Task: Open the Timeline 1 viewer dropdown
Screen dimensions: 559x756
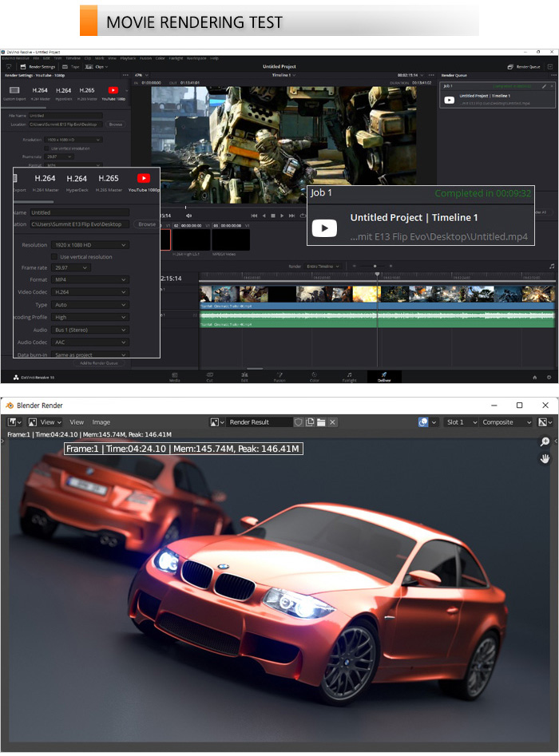Action: 283,75
